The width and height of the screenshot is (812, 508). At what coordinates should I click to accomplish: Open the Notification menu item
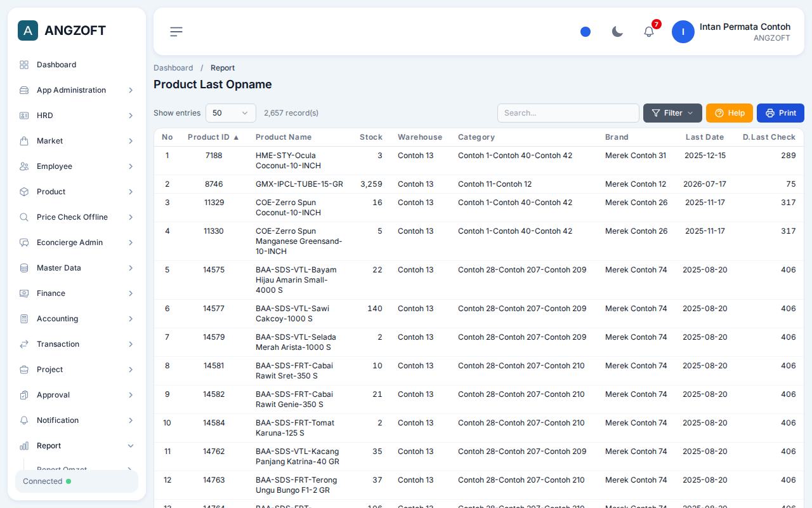(x=77, y=420)
